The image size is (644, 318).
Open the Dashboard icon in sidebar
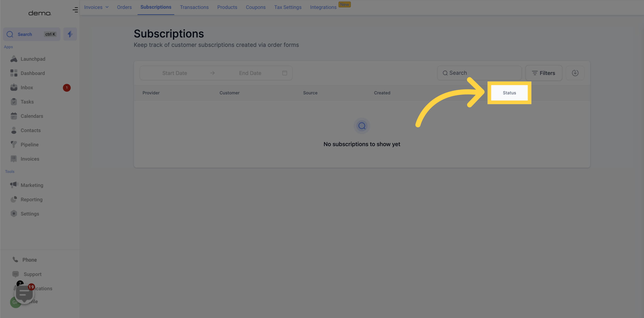pyautogui.click(x=14, y=73)
